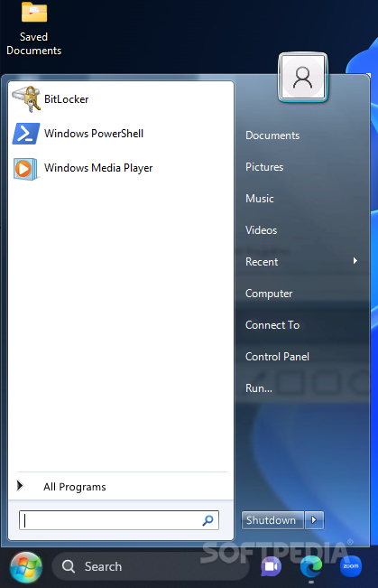Viewport: 378px width, 588px height.
Task: Click the start menu search input field
Action: 119,520
